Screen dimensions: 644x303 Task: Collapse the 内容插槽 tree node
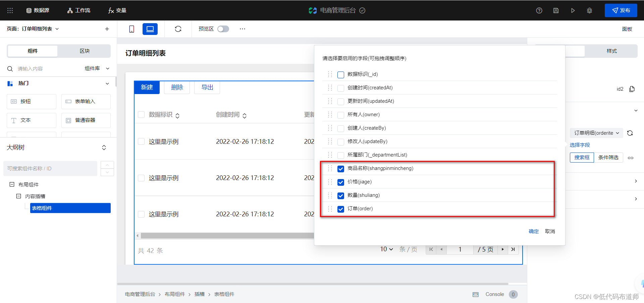point(19,196)
